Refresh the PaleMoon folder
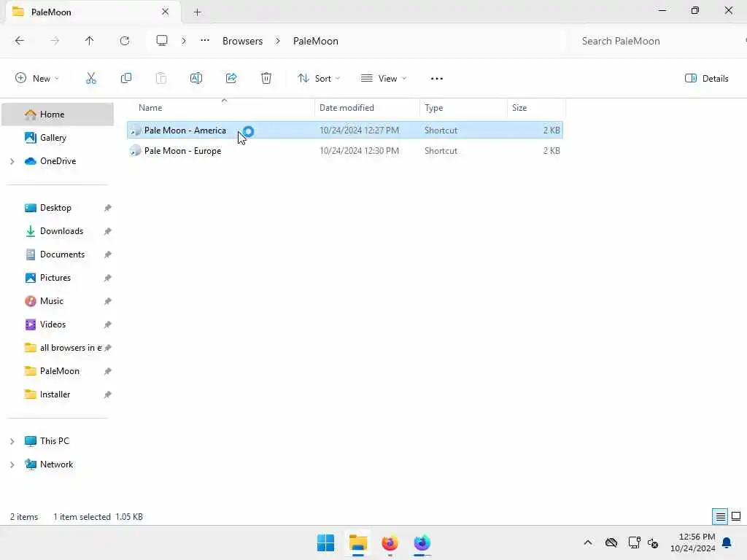The height and width of the screenshot is (560, 747). click(125, 41)
